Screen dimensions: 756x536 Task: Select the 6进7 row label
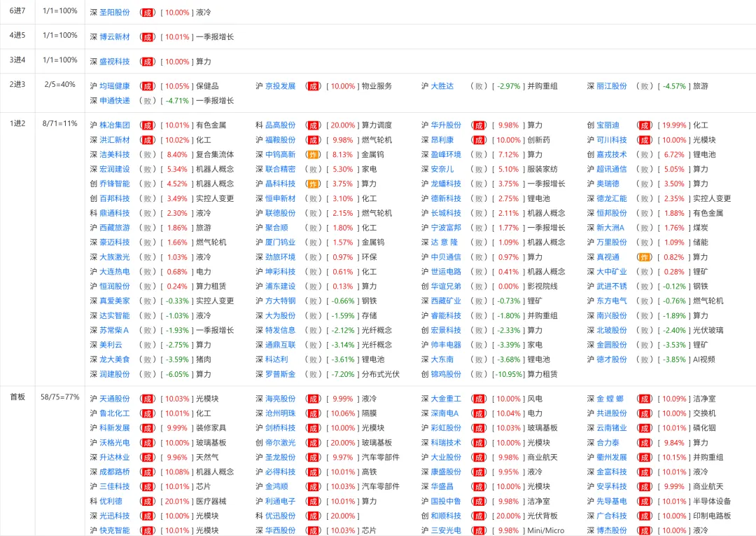pos(17,11)
